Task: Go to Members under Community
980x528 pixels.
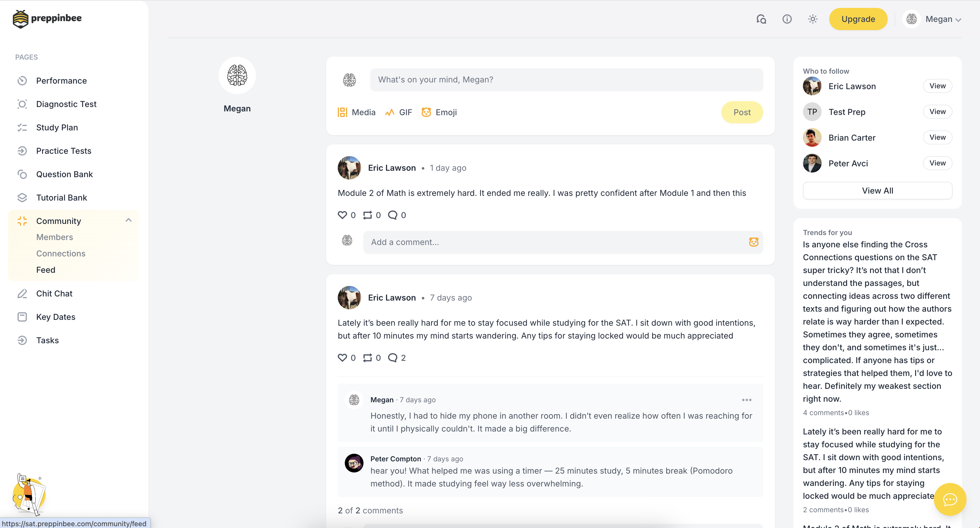Action: 54,237
